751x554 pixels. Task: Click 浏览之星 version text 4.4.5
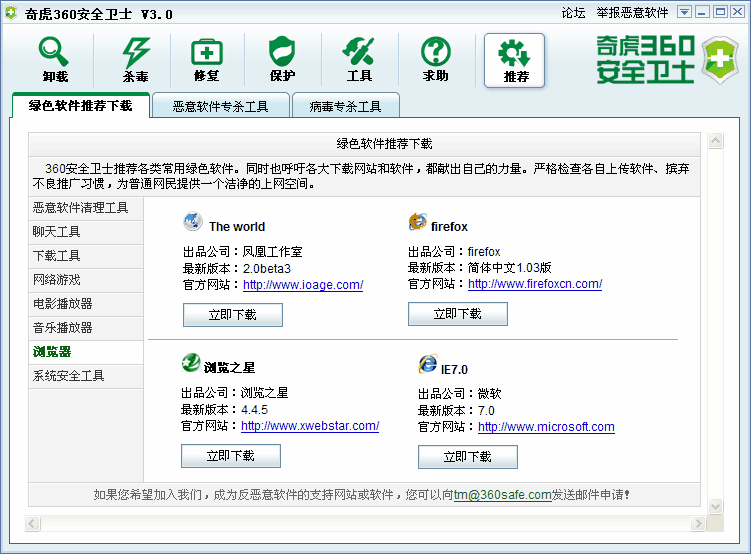pos(254,410)
